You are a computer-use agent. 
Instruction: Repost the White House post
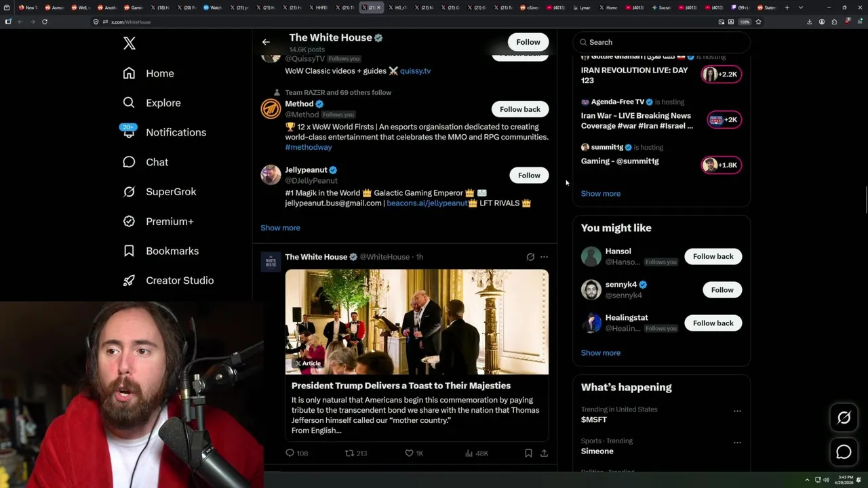(356, 453)
